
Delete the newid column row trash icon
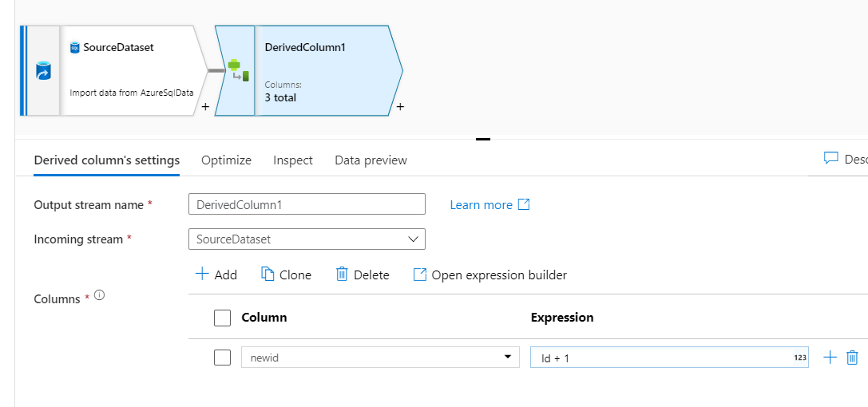(852, 358)
